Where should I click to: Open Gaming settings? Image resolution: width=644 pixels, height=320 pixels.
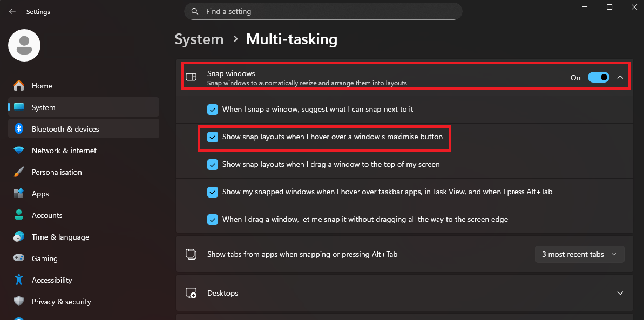point(84,258)
